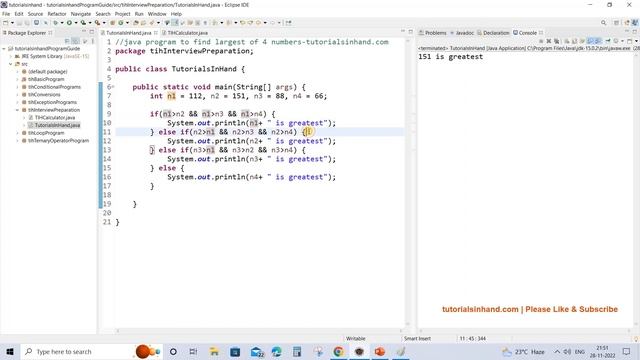Click the Smart Insert status field
The height and width of the screenshot is (360, 640).
click(x=417, y=338)
